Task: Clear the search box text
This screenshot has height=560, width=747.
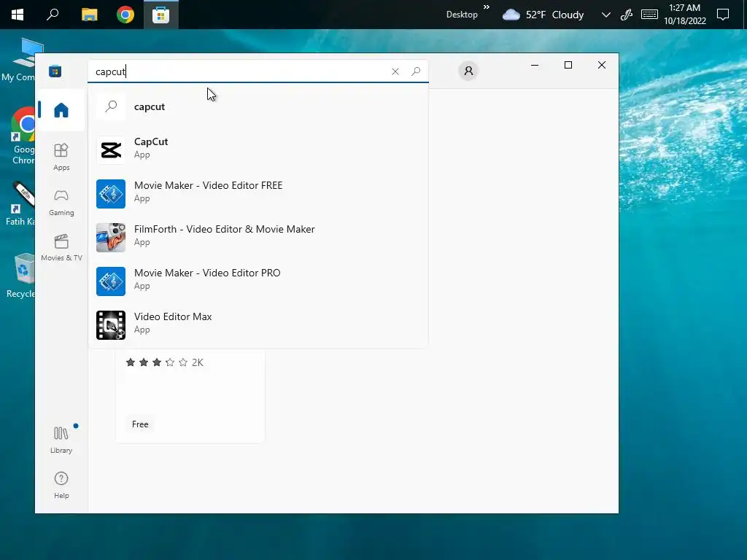Action: click(x=395, y=71)
